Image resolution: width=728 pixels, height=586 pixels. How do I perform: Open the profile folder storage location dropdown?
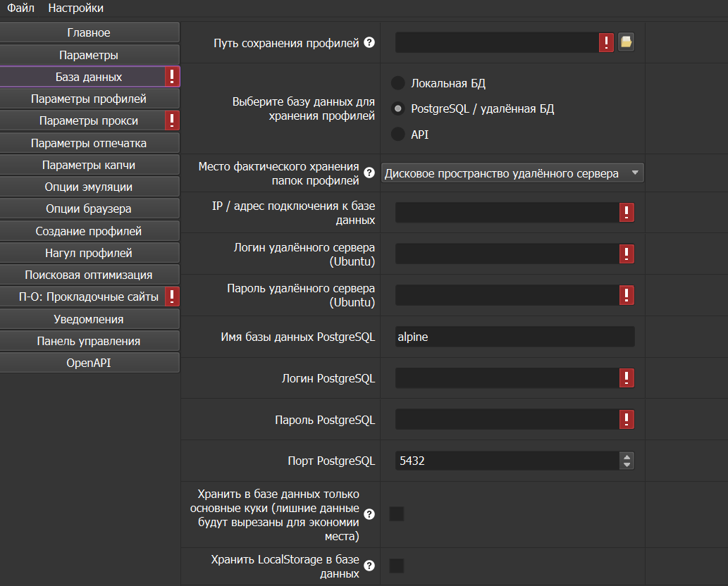tap(512, 173)
